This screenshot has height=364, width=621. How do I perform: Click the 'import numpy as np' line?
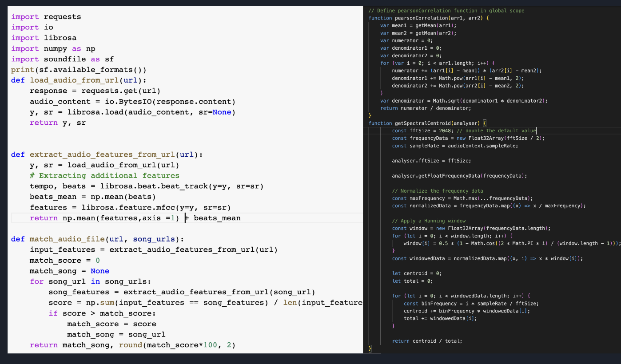(53, 49)
